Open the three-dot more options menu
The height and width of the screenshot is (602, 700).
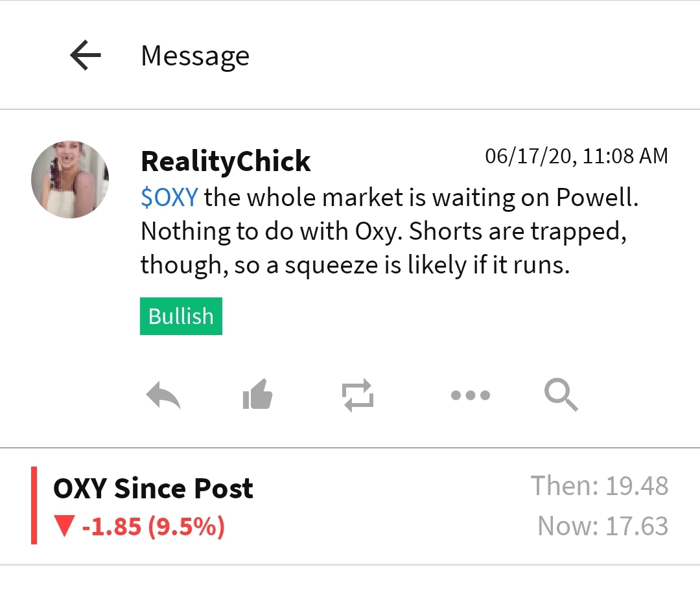(x=471, y=395)
